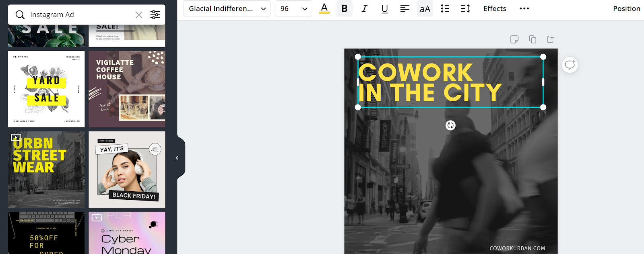644x254 pixels.
Task: Open the Position panel
Action: point(626,8)
